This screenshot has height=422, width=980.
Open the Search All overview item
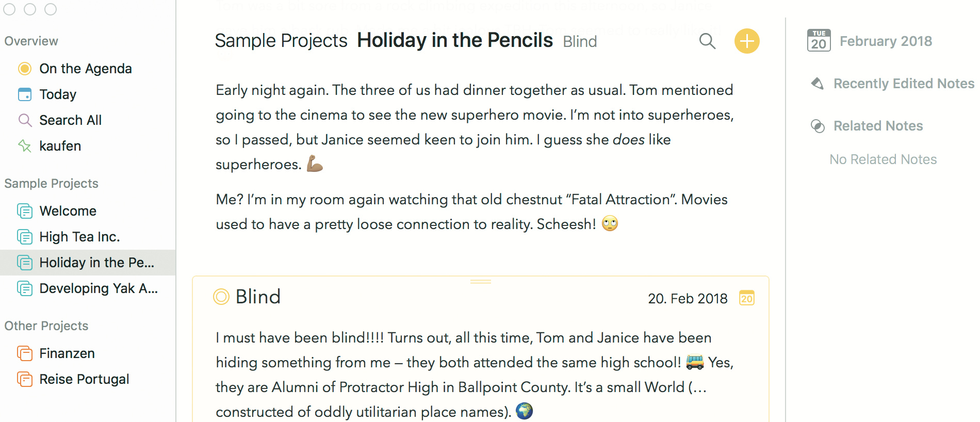pyautogui.click(x=70, y=120)
